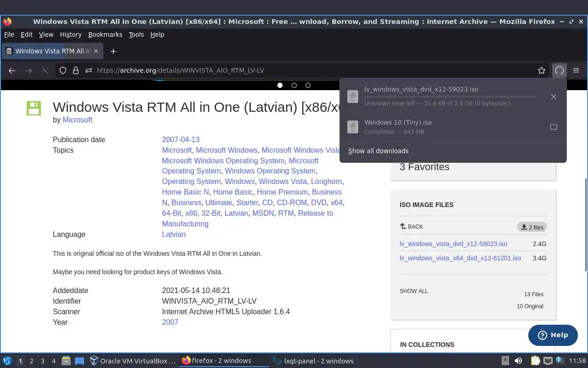
Task: Go back using the browser back arrow
Action: 12,70
